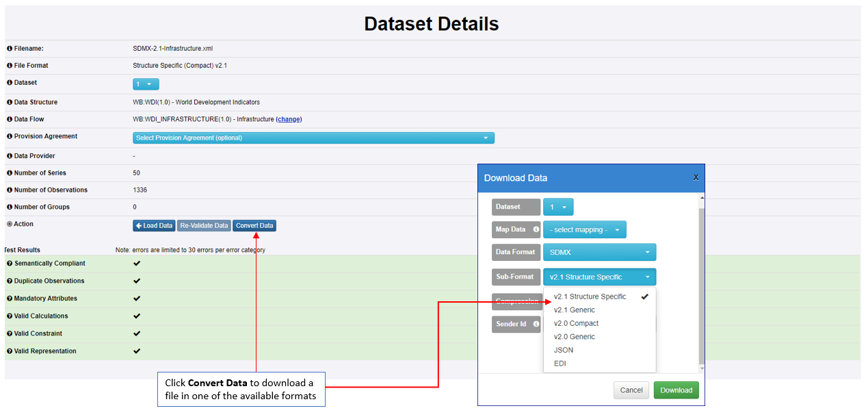Choose v2.1 Generic from the Sub-Format list

tap(575, 310)
